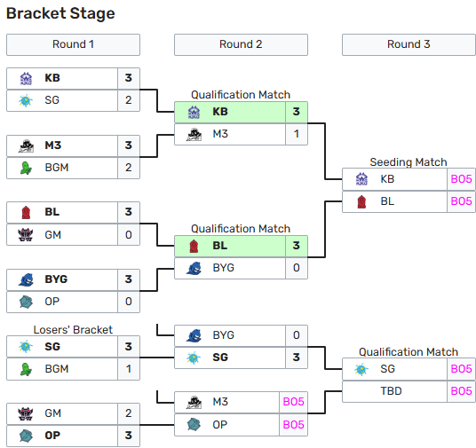Screen dimensions: 476x448
Task: Click SG logo in Round 3 Qualification Match
Action: [361, 369]
